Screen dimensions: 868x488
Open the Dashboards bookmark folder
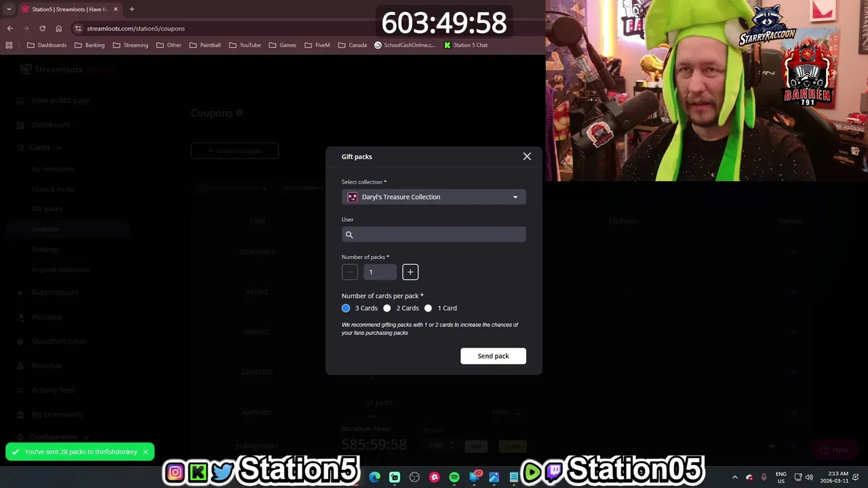[47, 45]
